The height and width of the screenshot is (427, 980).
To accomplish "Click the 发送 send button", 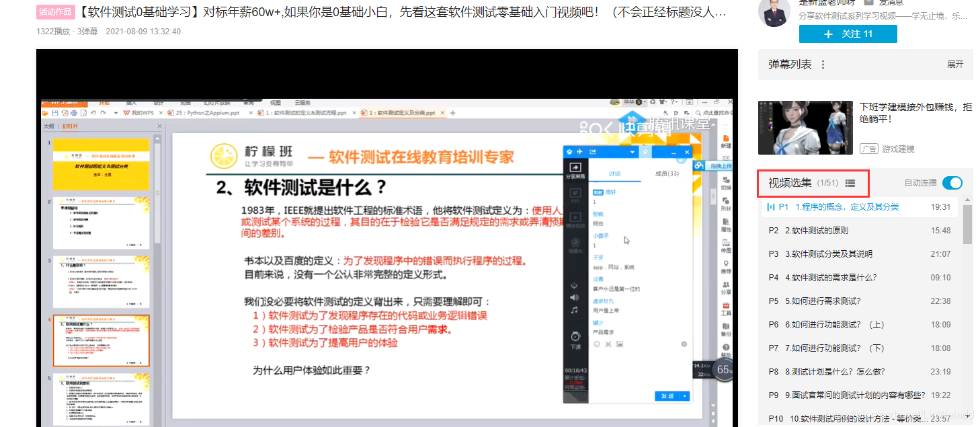I will coord(667,395).
